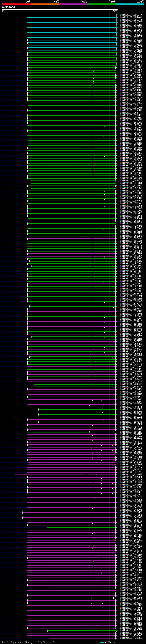This screenshot has height=644, width=146.
Task: Select hit label UniRef100_Q43068
Action: point(131,517)
